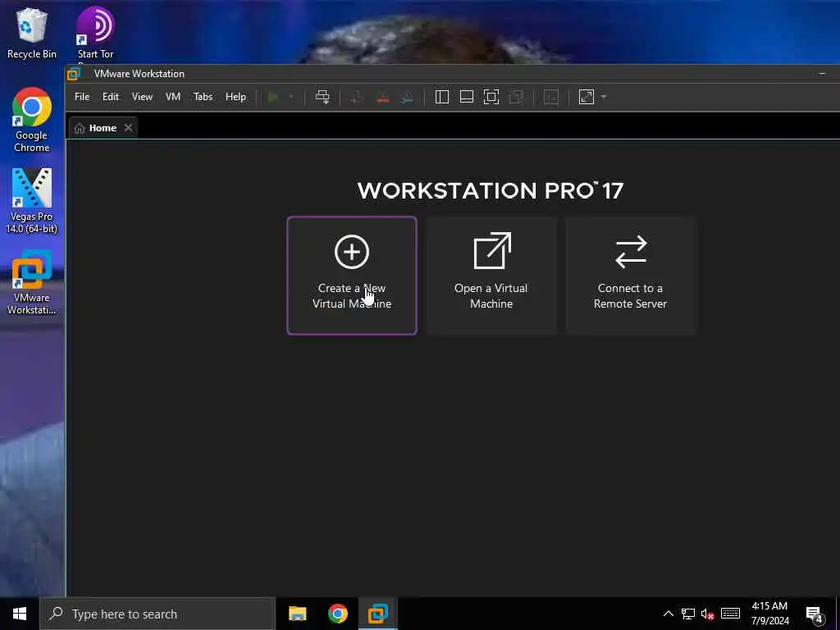Enter full screen mode icon
This screenshot has width=840, height=630.
tap(491, 97)
